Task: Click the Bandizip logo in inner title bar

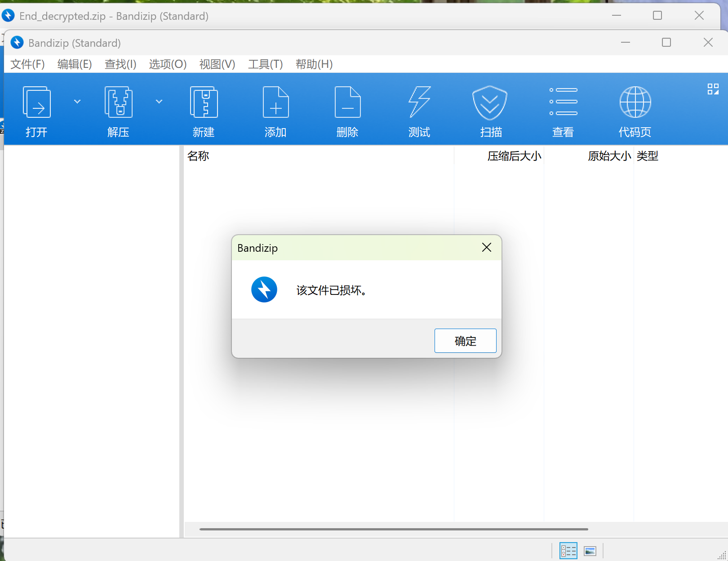Action: pos(17,43)
